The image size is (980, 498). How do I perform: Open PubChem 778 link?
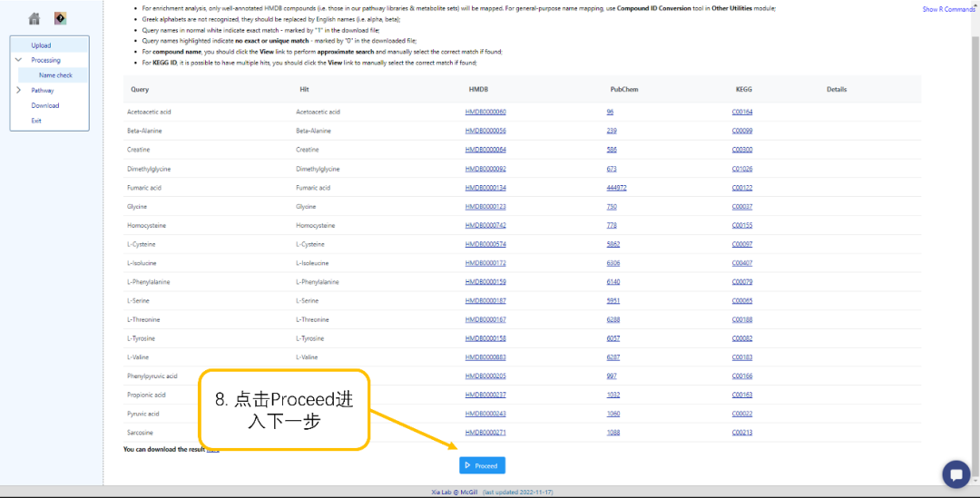click(612, 225)
